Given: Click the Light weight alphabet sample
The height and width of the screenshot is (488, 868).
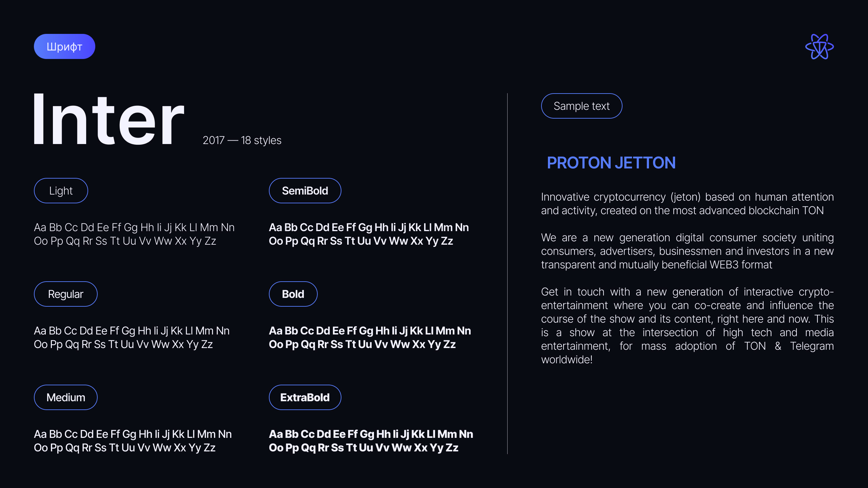Looking at the screenshot, I should tap(134, 234).
